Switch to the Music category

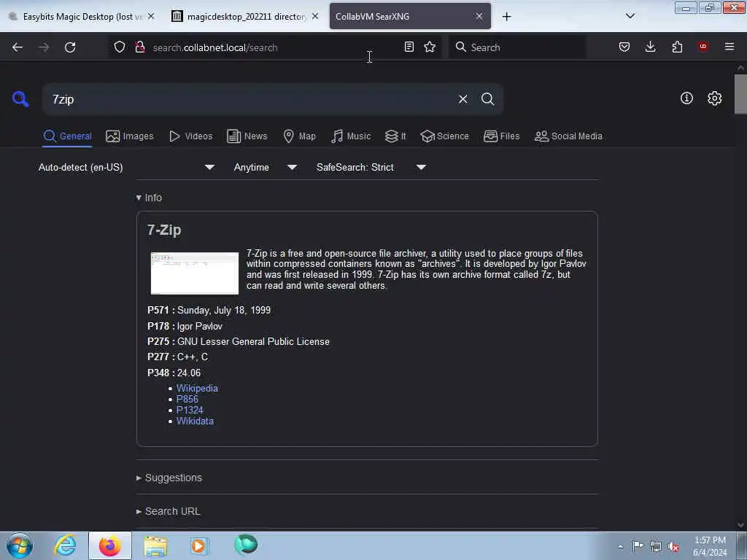[351, 136]
